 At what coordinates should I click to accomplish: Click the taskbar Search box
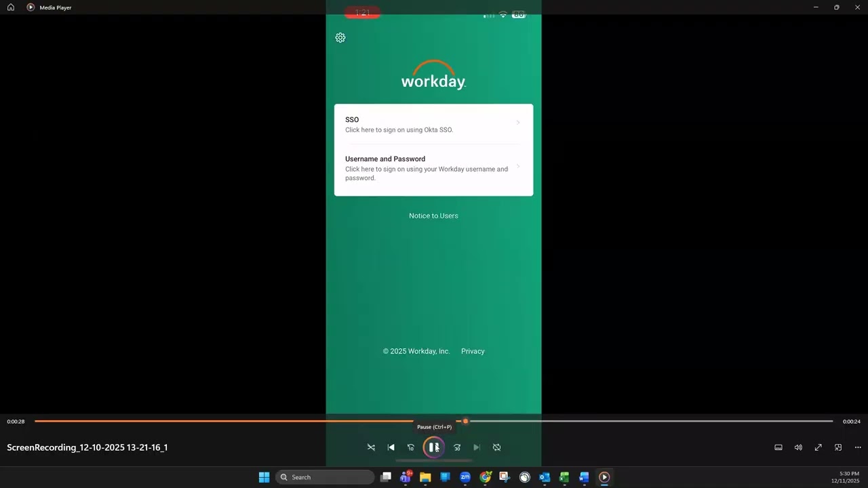pyautogui.click(x=325, y=477)
